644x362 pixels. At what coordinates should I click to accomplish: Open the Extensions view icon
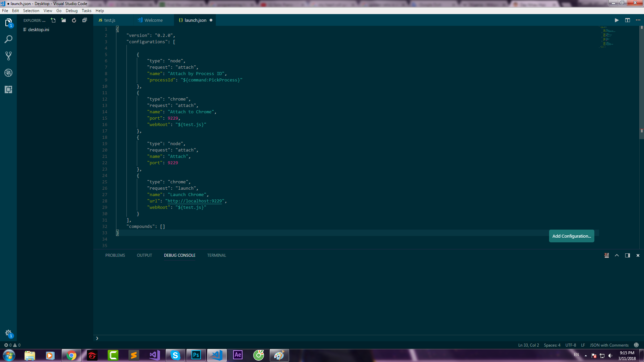coord(8,89)
